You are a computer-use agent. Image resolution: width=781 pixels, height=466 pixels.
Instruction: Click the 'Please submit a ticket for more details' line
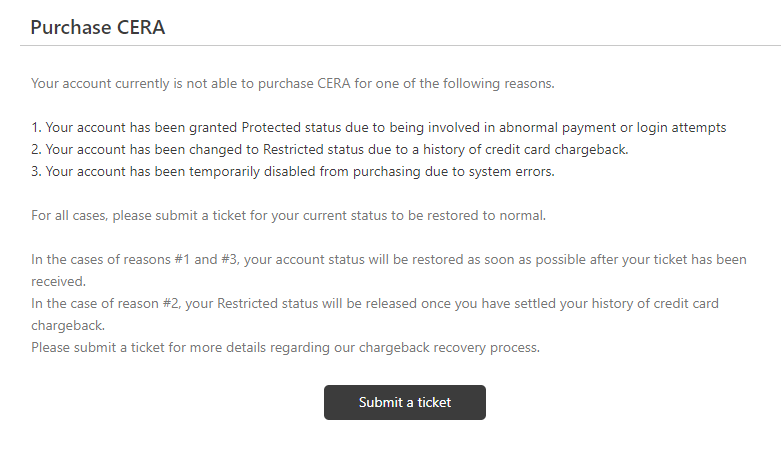pos(285,348)
